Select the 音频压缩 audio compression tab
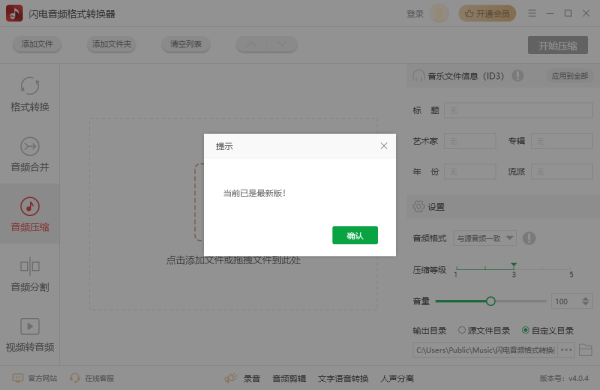600x390 pixels. [x=30, y=214]
